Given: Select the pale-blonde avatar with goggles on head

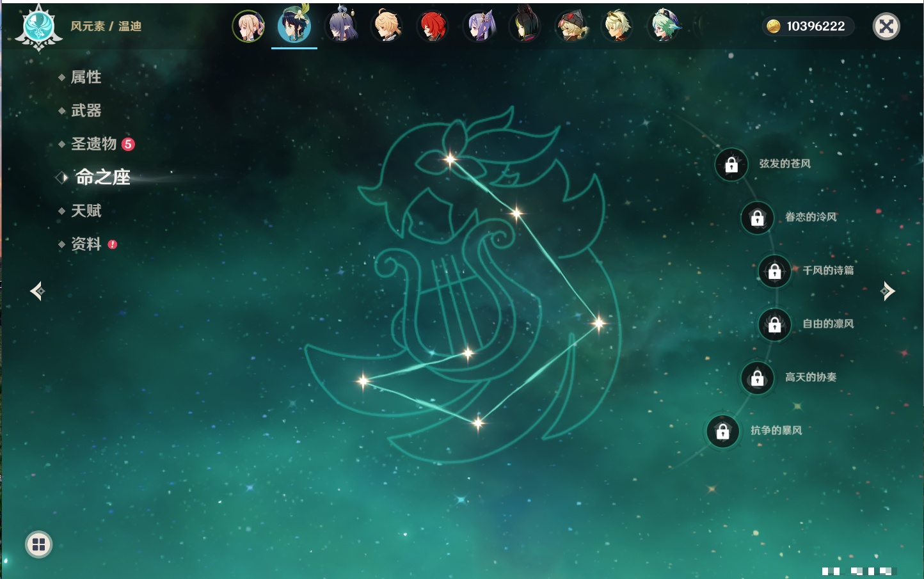Looking at the screenshot, I should coord(617,26).
